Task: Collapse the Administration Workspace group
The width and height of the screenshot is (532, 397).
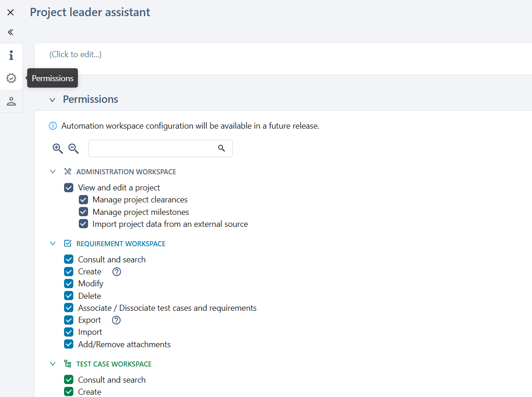Action: tap(53, 171)
